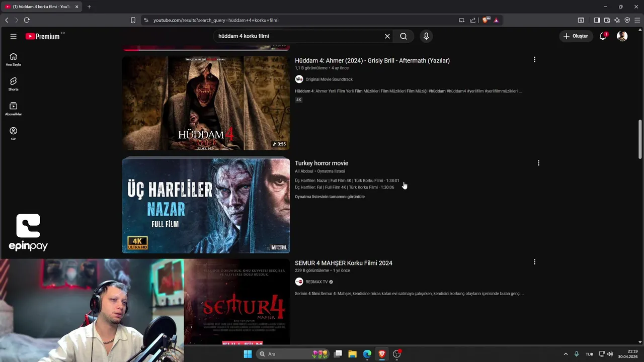This screenshot has height=362, width=644.
Task: Open more options for SEMUR 4 MAHŞER video
Action: point(534,262)
